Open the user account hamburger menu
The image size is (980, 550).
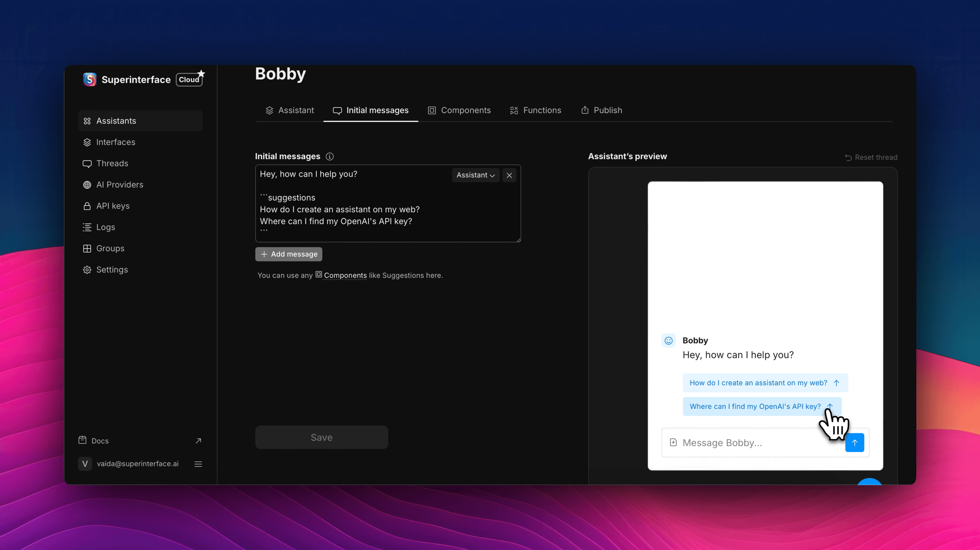pyautogui.click(x=198, y=464)
